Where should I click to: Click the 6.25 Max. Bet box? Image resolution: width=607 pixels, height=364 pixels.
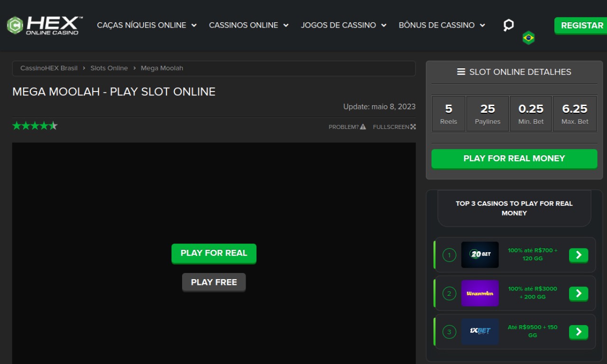pyautogui.click(x=575, y=114)
